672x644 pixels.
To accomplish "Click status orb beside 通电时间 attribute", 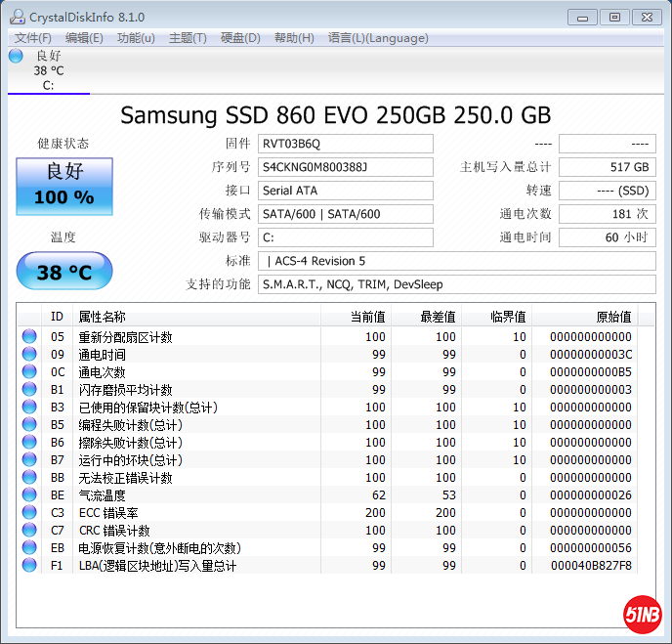I will pos(29,355).
